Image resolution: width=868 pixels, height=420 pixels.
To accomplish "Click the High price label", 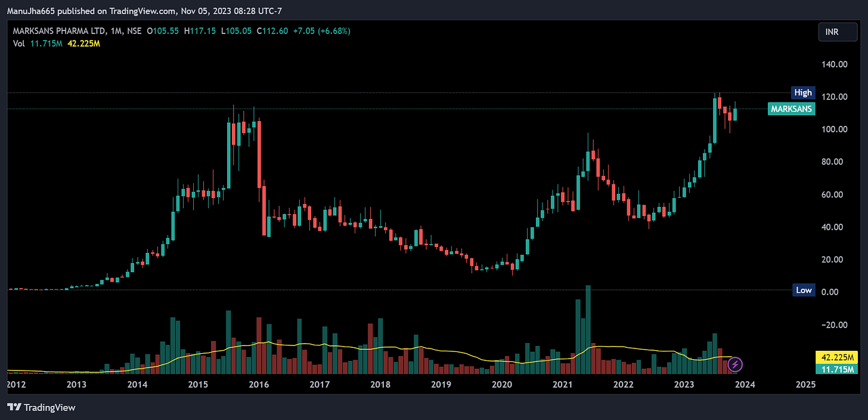I will [x=802, y=92].
